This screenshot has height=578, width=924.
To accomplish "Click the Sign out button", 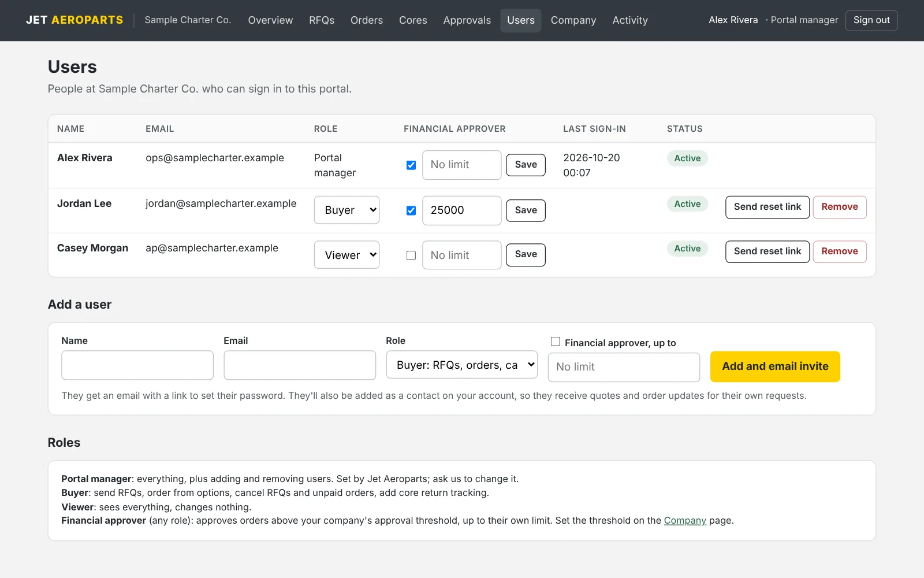I will pyautogui.click(x=871, y=20).
